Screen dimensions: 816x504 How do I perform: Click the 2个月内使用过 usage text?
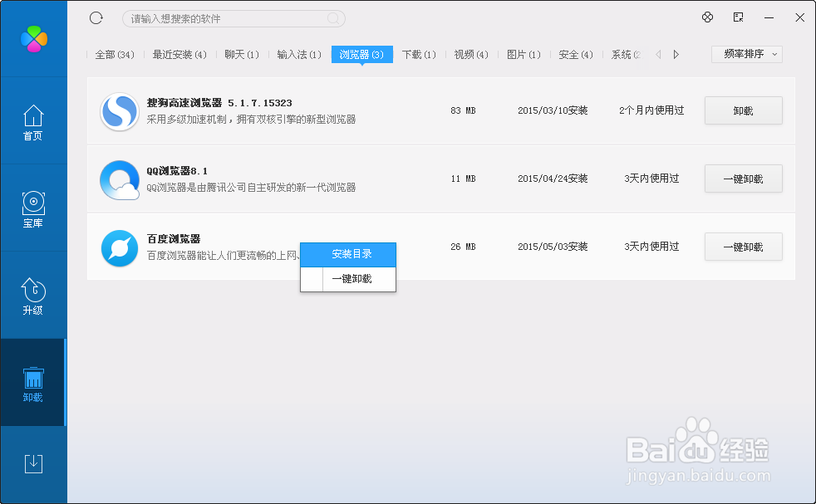pos(651,110)
